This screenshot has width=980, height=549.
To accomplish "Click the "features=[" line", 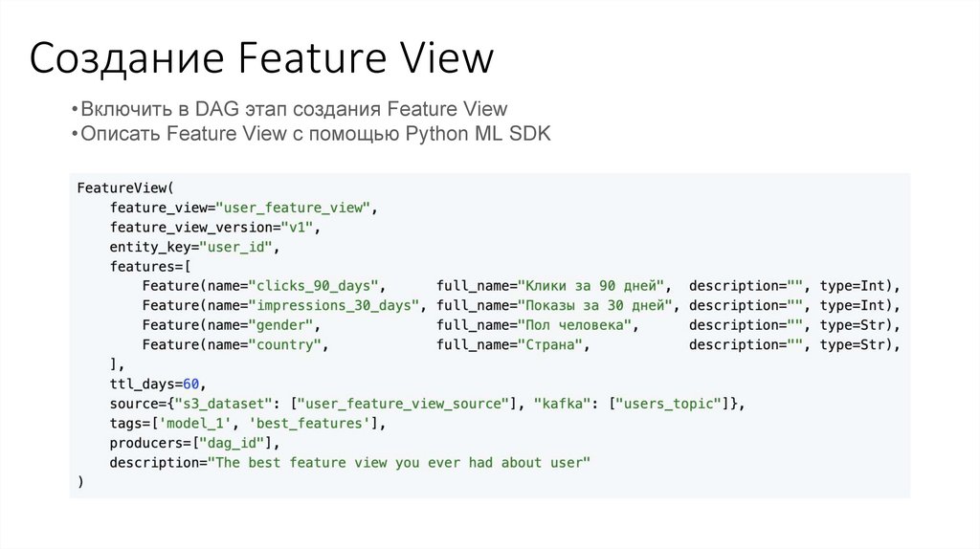I will click(150, 267).
